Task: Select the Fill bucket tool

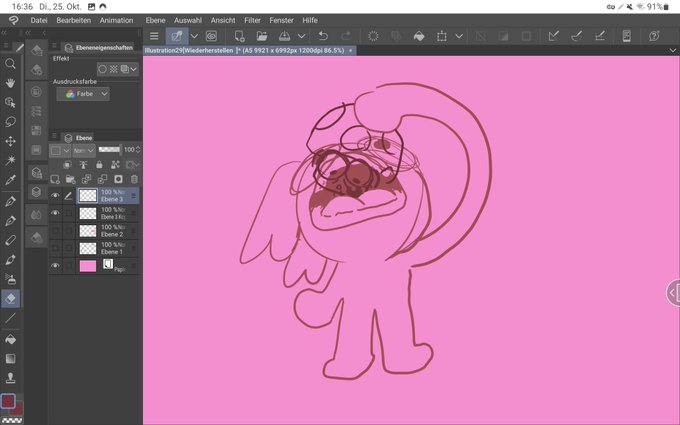Action: 10,339
